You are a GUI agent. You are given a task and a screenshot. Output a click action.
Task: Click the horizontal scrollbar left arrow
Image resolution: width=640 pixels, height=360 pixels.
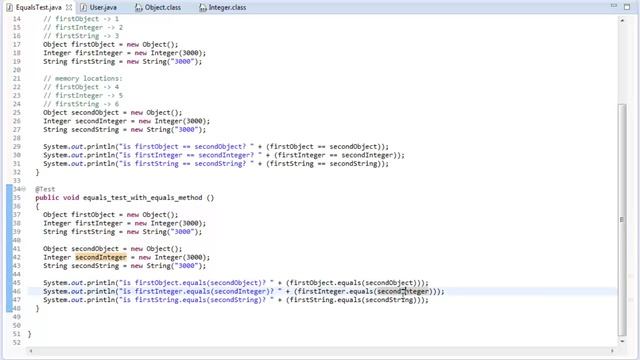[31, 351]
